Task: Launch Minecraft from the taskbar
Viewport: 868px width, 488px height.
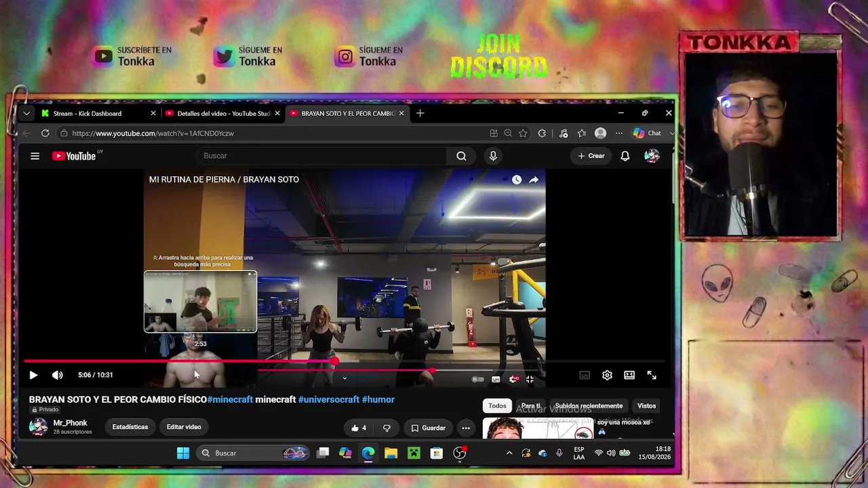Action: 414,453
